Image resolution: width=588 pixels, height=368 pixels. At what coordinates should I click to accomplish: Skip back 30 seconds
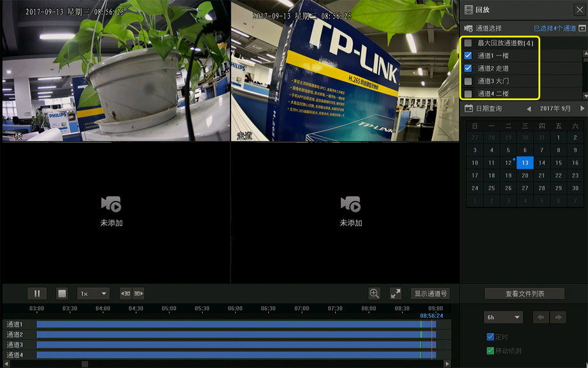[x=125, y=293]
